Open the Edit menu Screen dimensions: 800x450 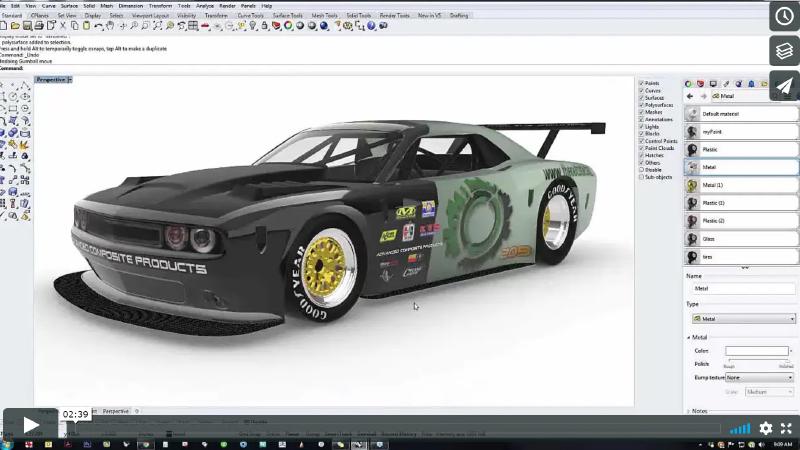(x=15, y=6)
